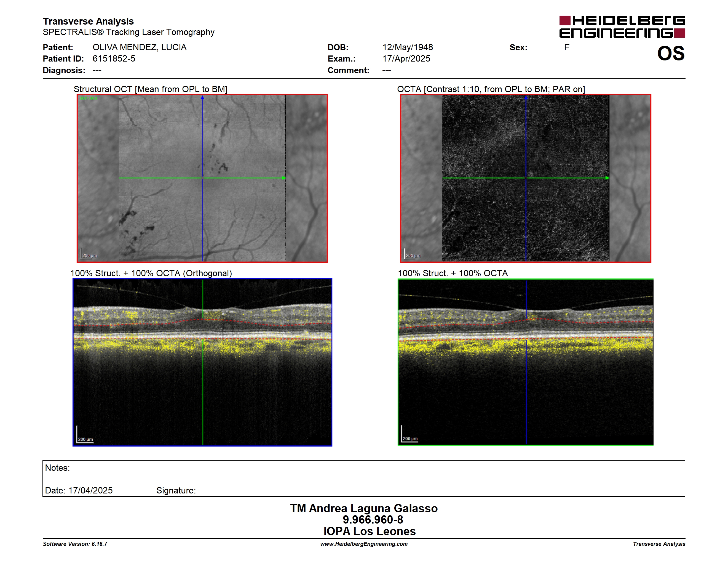Click the DOB value '12/May/1948'
This screenshot has width=728, height=563.
(408, 47)
